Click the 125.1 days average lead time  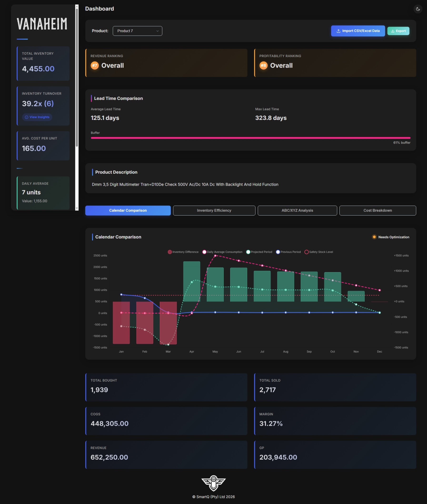(x=105, y=118)
